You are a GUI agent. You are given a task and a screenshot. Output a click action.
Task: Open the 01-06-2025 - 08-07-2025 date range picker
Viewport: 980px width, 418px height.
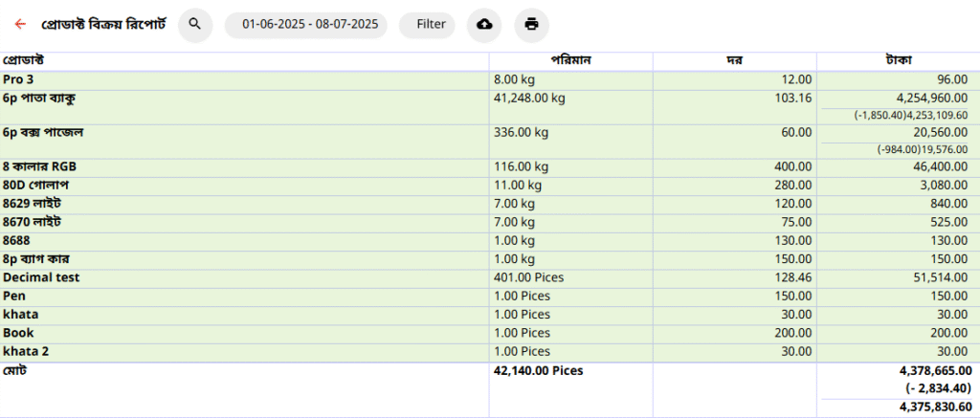click(306, 24)
